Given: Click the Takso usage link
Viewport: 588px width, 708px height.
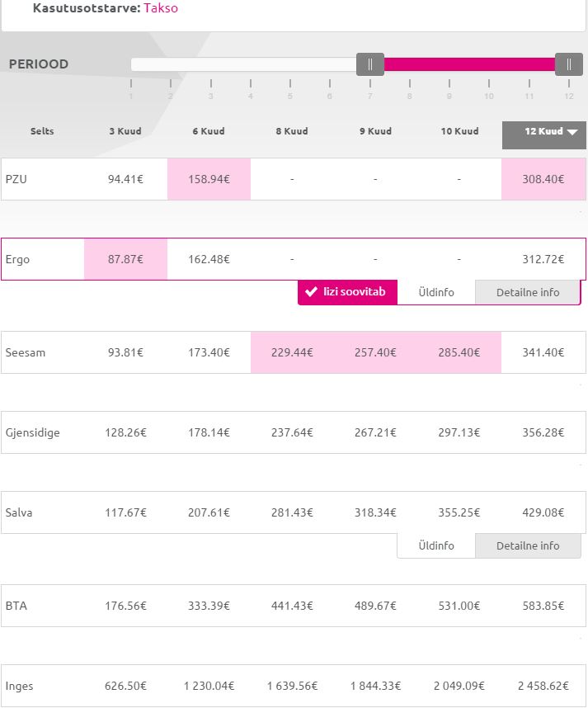Looking at the screenshot, I should 161,7.
